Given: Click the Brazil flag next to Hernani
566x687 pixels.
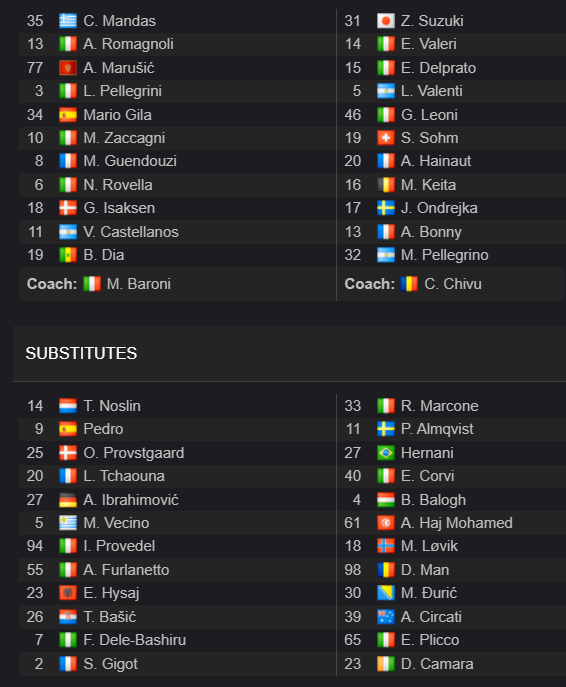Looking at the screenshot, I should point(386,453).
